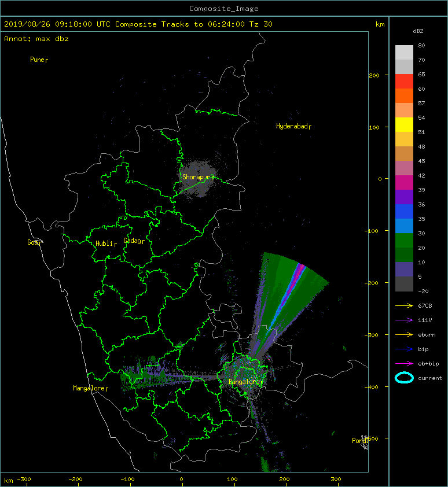Click the eb+bip legend label text
448x487 pixels.
pyautogui.click(x=428, y=364)
